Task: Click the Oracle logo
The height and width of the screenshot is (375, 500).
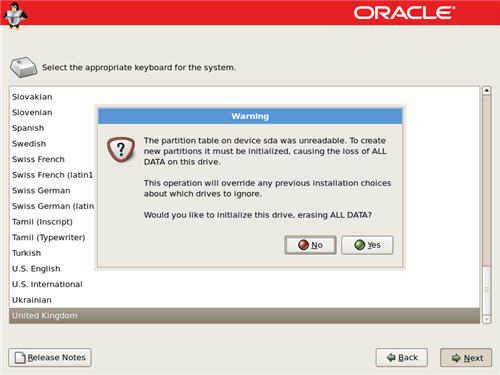Action: [404, 13]
